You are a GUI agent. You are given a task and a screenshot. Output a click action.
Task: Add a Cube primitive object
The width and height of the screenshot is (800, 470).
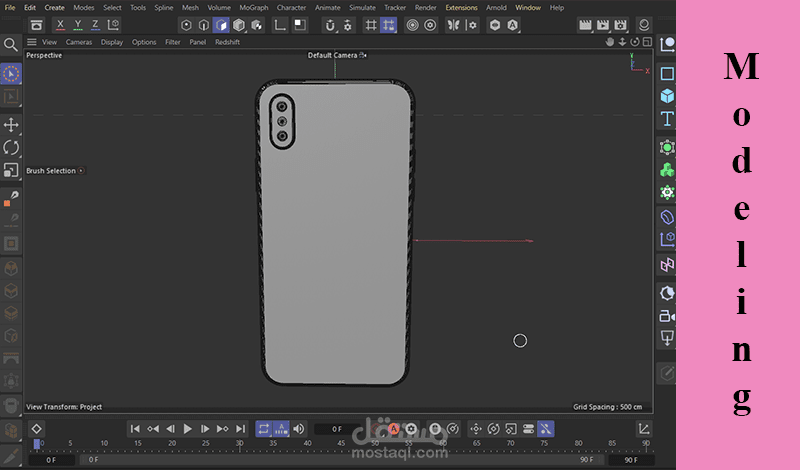pos(667,96)
